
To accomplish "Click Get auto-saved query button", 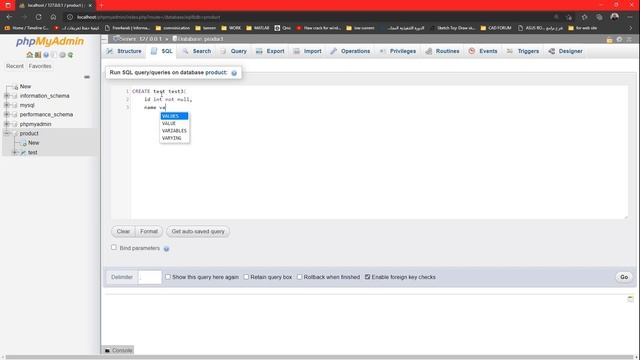I will (x=198, y=231).
